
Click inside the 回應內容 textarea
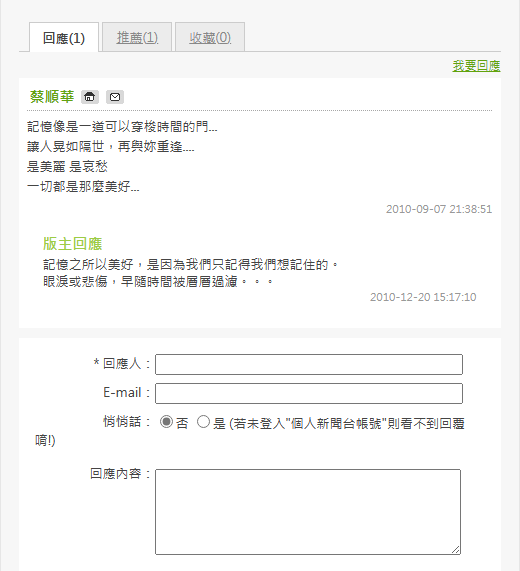point(308,512)
